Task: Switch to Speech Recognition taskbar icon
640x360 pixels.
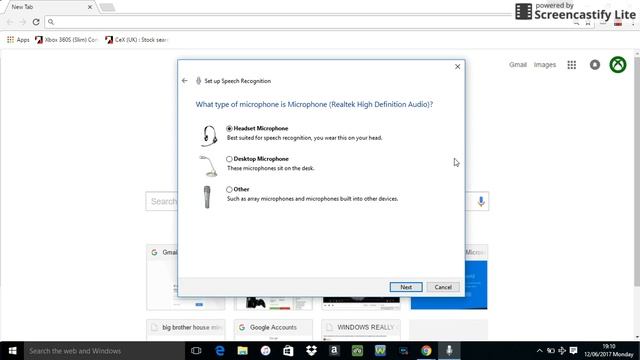Action: click(x=449, y=351)
